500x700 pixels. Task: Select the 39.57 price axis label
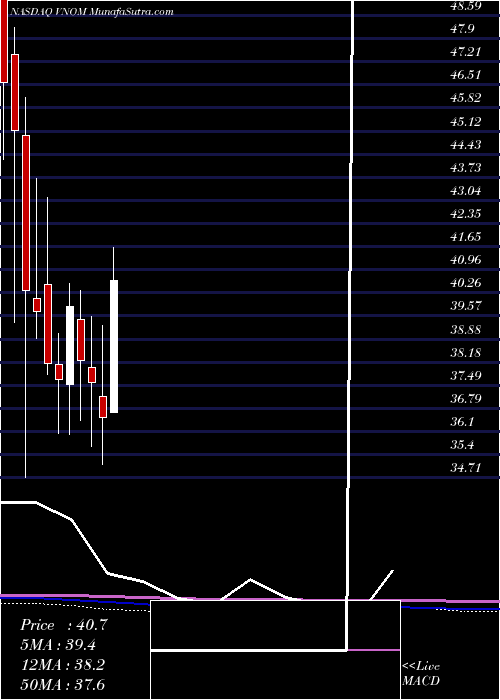tap(465, 306)
